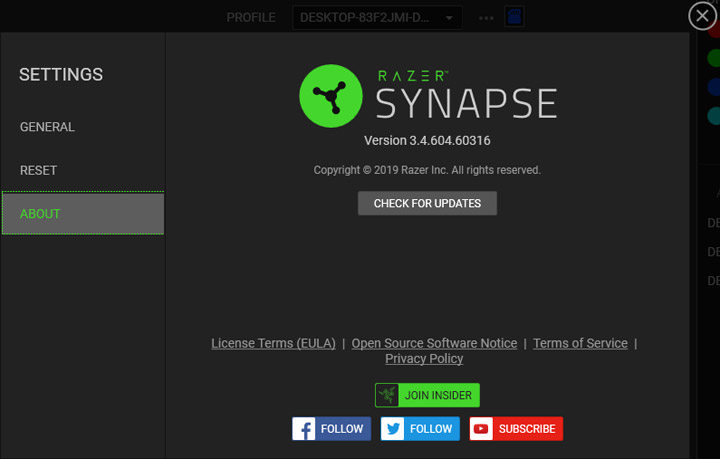The height and width of the screenshot is (459, 720).
Task: Click the Facebook logo icon
Action: (304, 429)
